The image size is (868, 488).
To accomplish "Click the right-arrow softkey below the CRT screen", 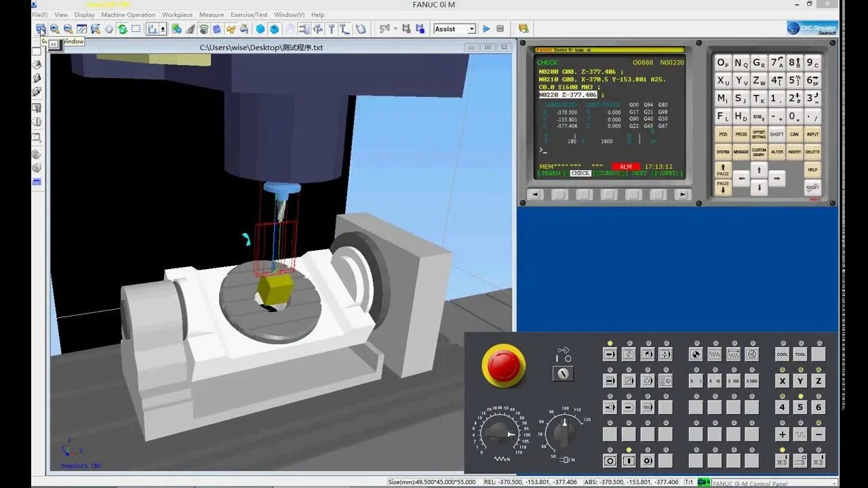I will (683, 195).
